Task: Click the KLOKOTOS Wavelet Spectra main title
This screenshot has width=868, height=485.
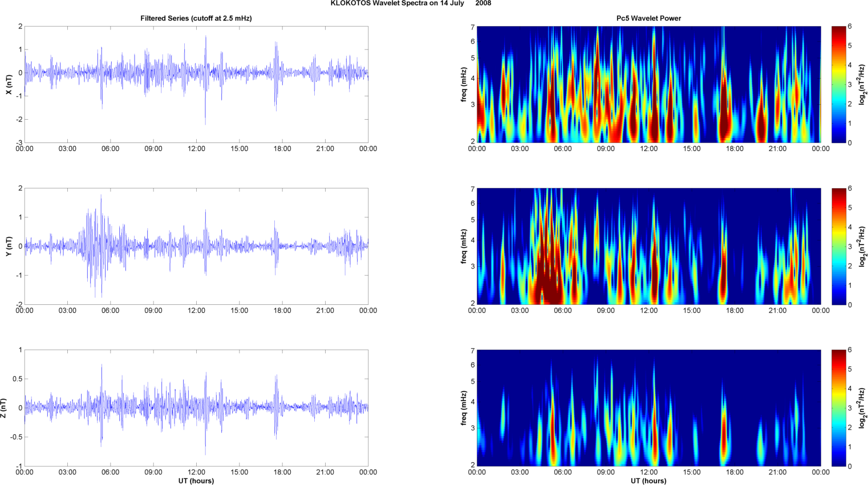Action: click(411, 3)
